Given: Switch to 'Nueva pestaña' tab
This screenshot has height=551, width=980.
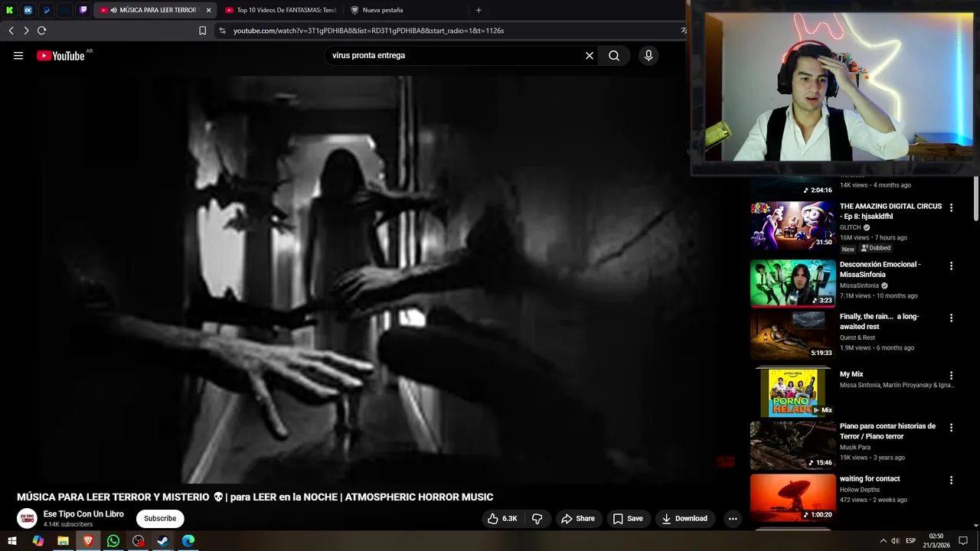Looking at the screenshot, I should [381, 10].
